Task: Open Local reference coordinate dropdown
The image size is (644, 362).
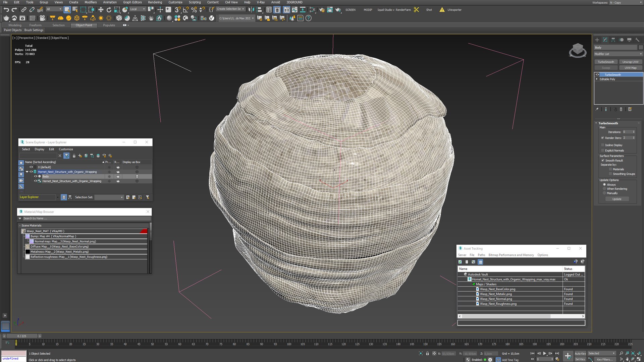Action: pos(138,9)
